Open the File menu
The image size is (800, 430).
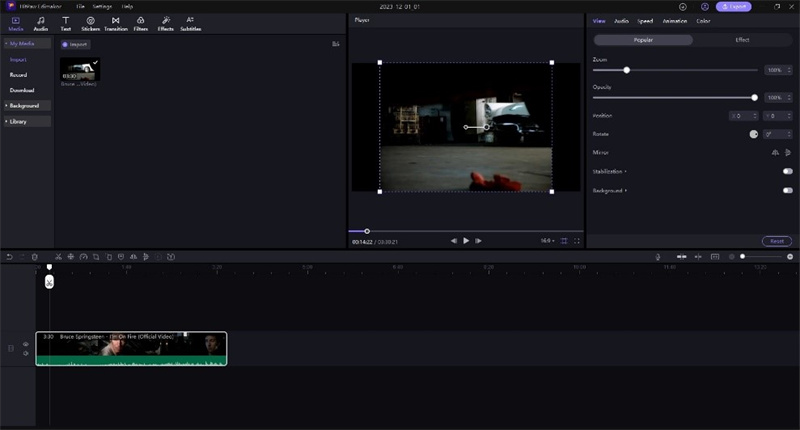[80, 7]
